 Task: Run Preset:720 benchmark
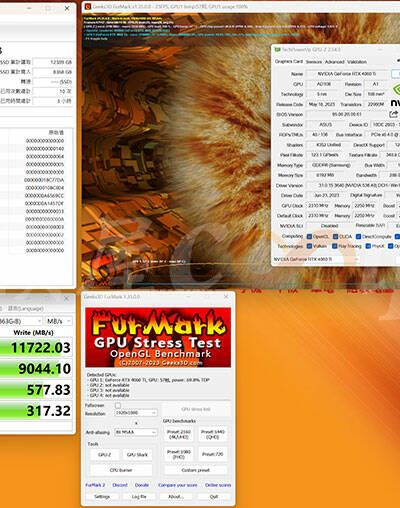(x=213, y=454)
